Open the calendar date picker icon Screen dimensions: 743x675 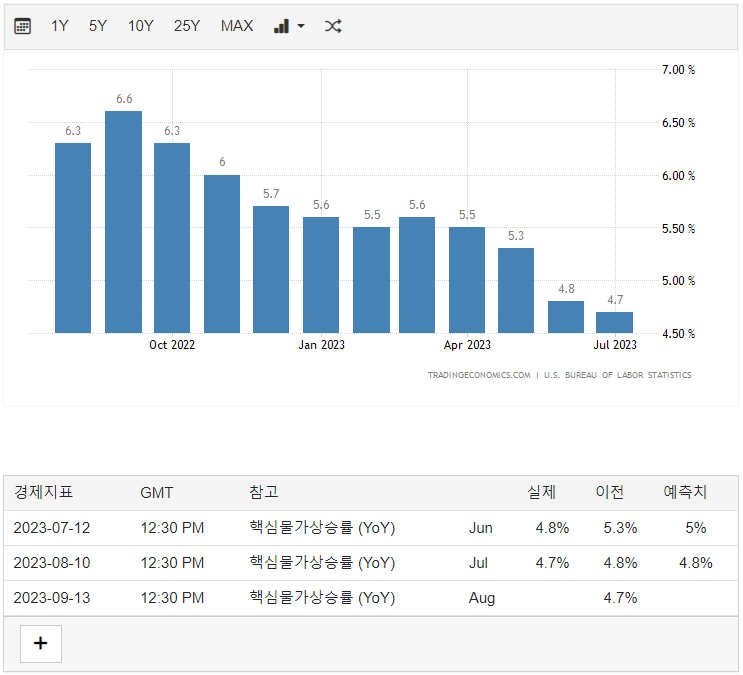(x=22, y=26)
